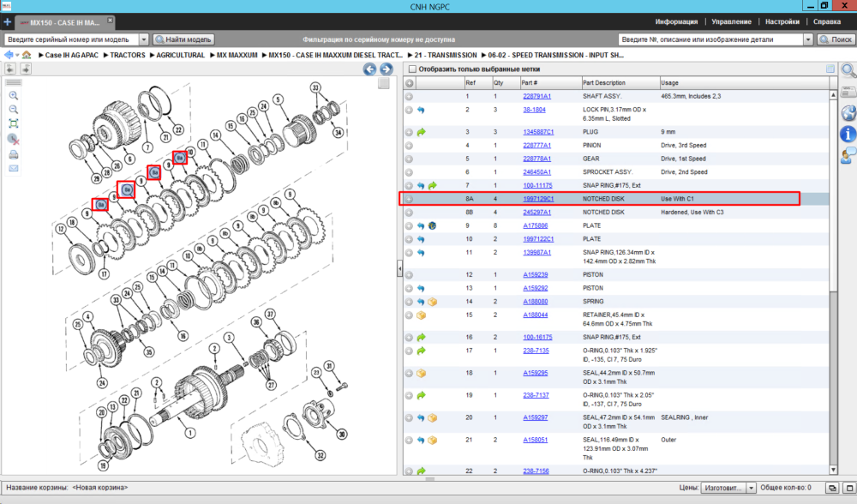The height and width of the screenshot is (504, 857).
Task: Click the parts list vertical scrollbar
Action: click(x=833, y=195)
